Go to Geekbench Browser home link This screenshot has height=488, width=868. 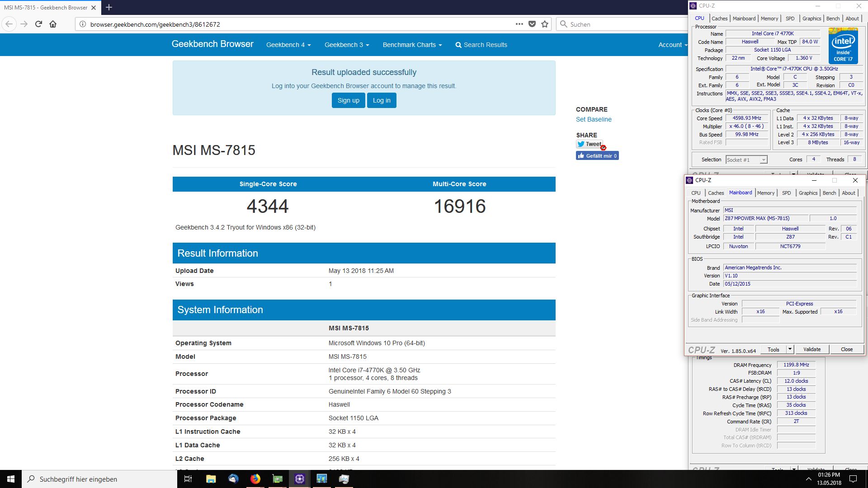click(x=212, y=44)
